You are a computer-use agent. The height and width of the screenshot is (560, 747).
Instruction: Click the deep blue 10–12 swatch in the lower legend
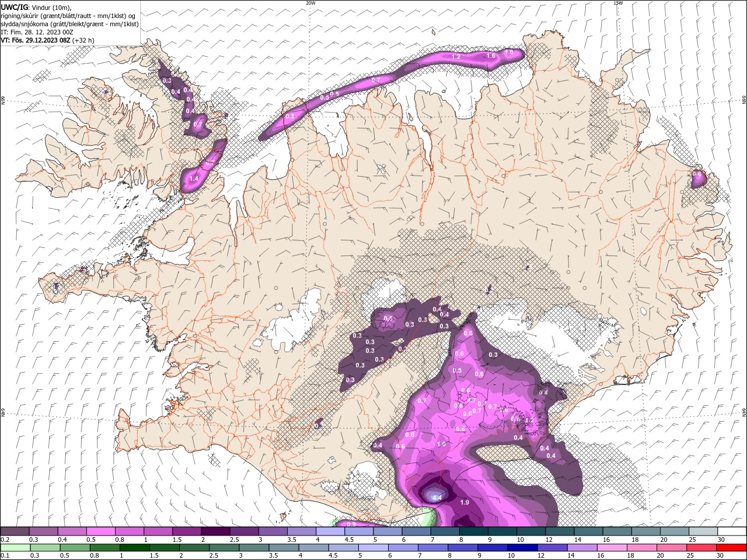[522, 548]
